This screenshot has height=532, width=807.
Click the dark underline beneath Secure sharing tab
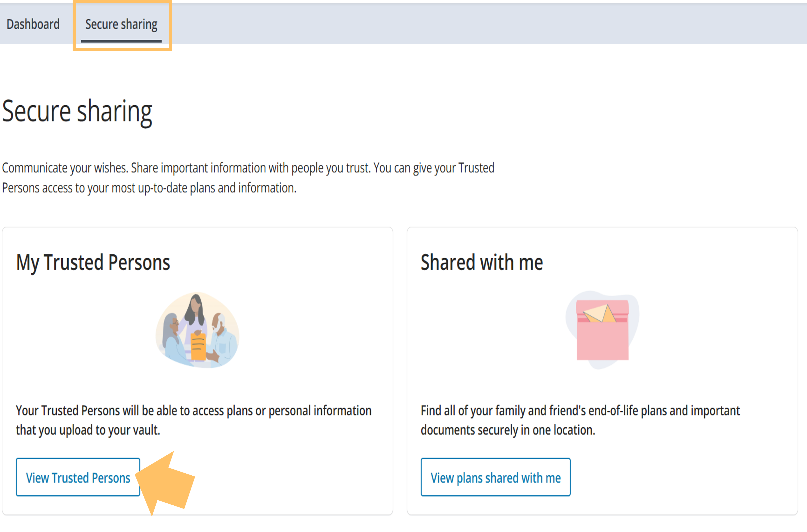[121, 41]
